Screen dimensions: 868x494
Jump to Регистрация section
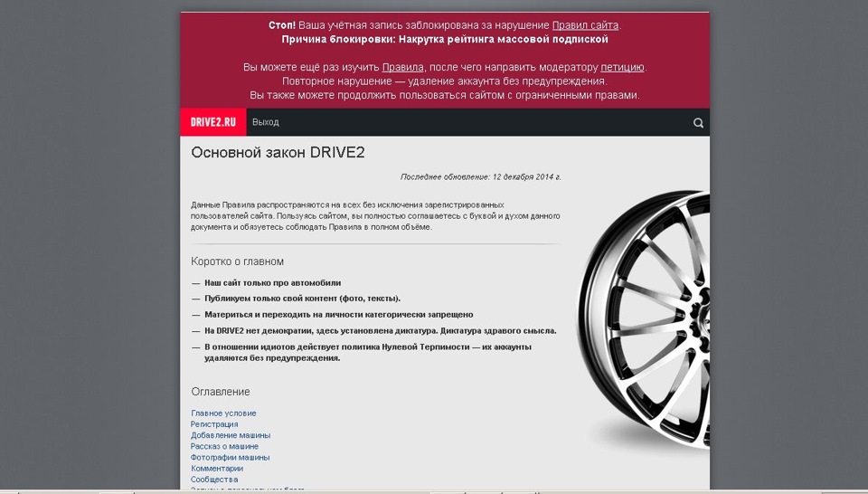click(x=214, y=424)
